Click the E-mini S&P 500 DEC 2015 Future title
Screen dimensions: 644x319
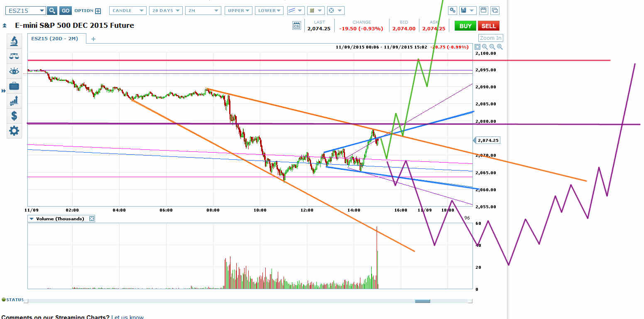[74, 25]
